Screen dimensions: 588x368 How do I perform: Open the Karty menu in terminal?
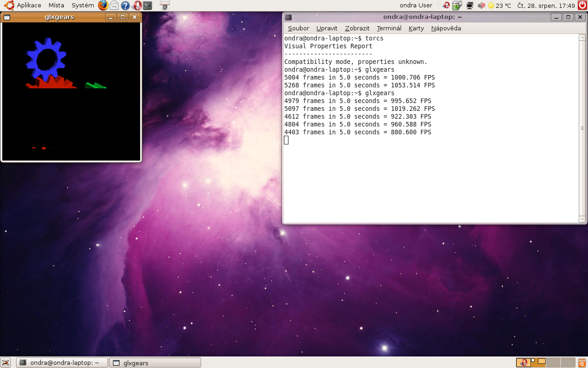click(416, 28)
